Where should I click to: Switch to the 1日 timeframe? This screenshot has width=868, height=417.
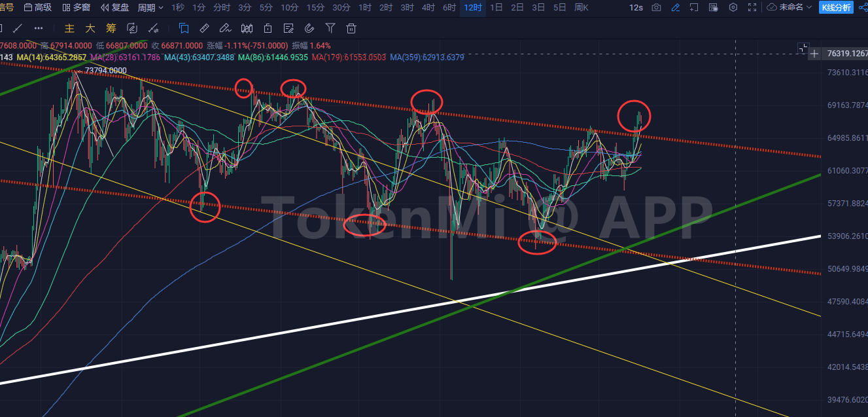496,8
